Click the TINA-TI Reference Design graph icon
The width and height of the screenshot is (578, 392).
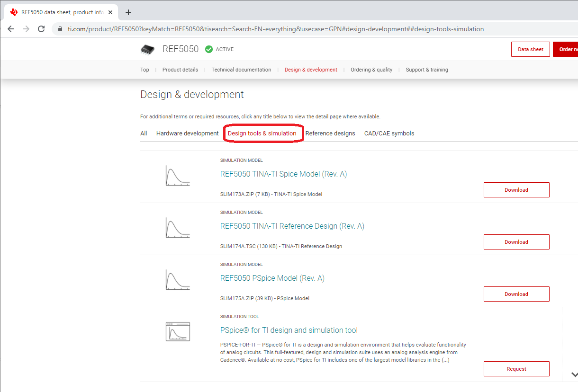click(178, 227)
